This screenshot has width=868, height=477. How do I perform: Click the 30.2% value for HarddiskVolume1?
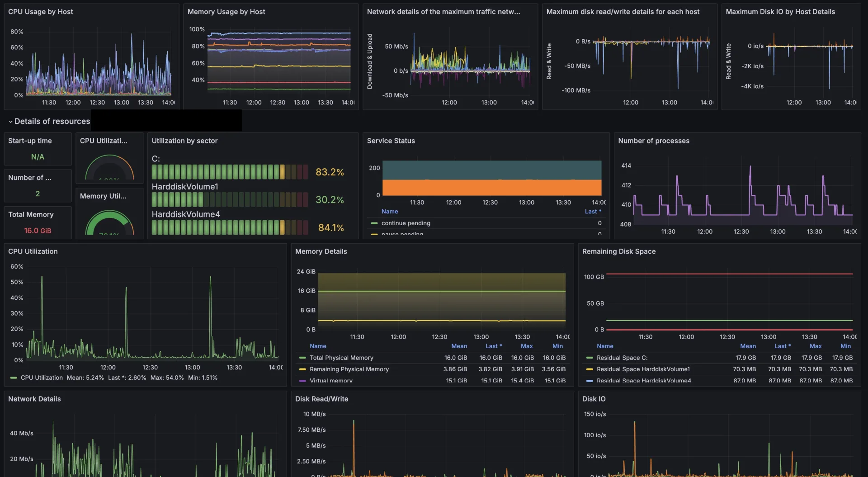tap(330, 199)
